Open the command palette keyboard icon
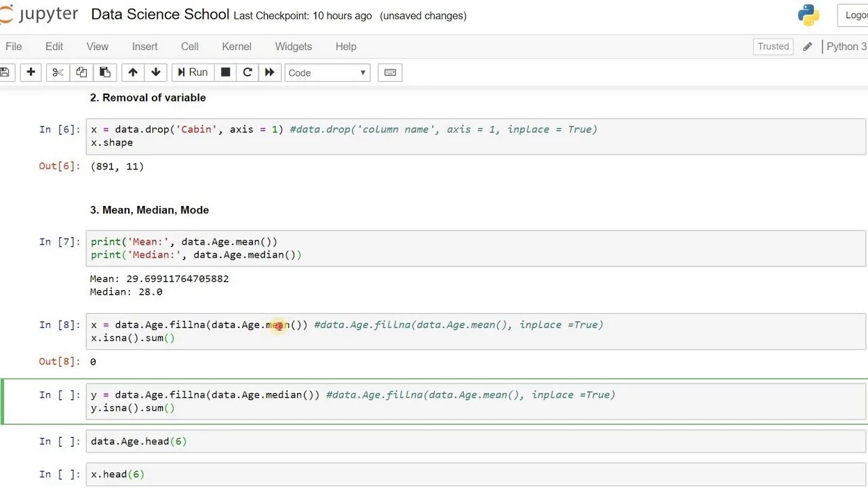868x488 pixels. (x=390, y=73)
